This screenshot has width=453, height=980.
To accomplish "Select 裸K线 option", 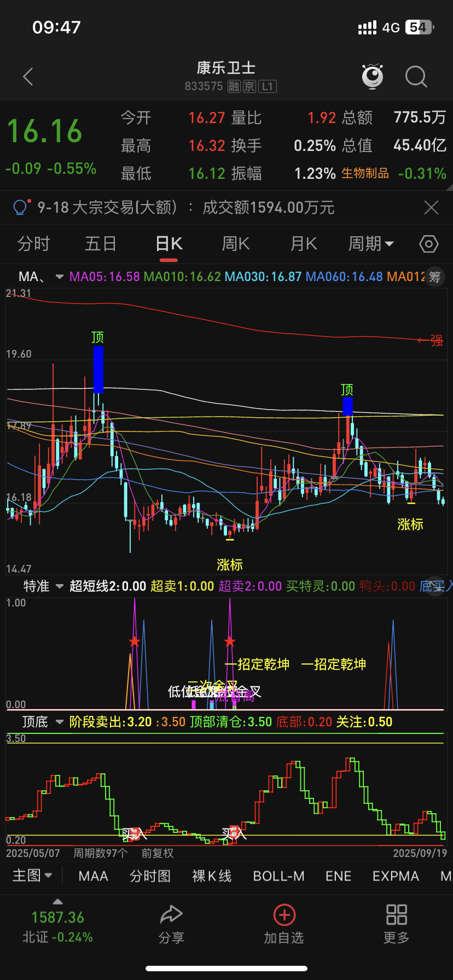I will pyautogui.click(x=212, y=876).
